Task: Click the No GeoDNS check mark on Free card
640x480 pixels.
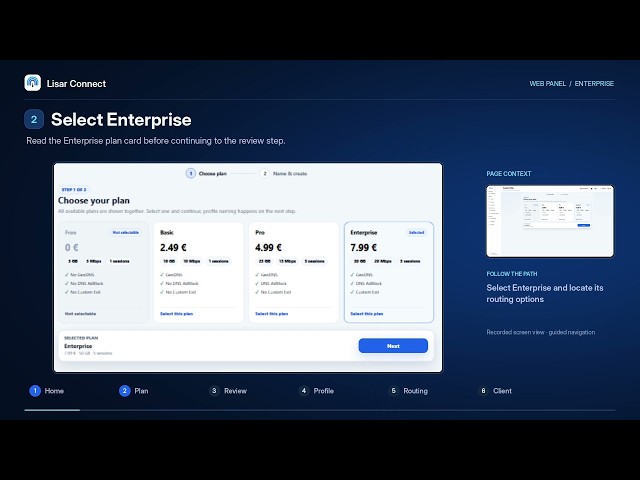Action: point(67,275)
